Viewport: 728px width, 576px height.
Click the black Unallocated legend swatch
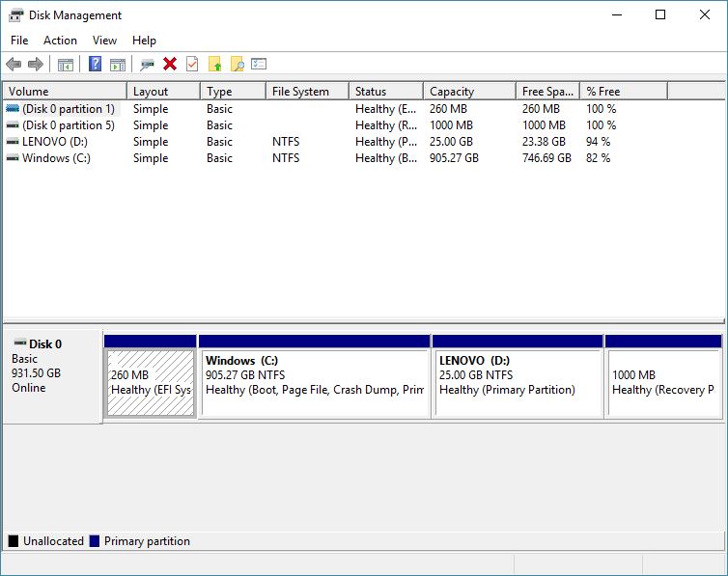tap(14, 540)
